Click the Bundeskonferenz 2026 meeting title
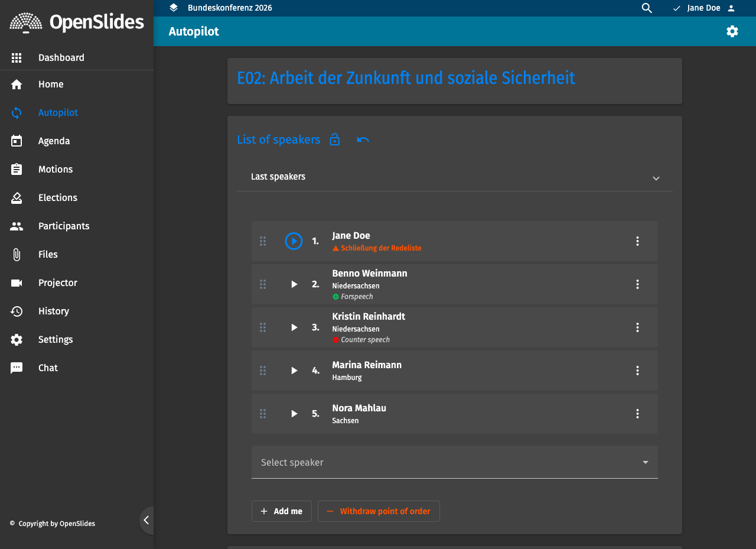756x549 pixels. [x=230, y=8]
